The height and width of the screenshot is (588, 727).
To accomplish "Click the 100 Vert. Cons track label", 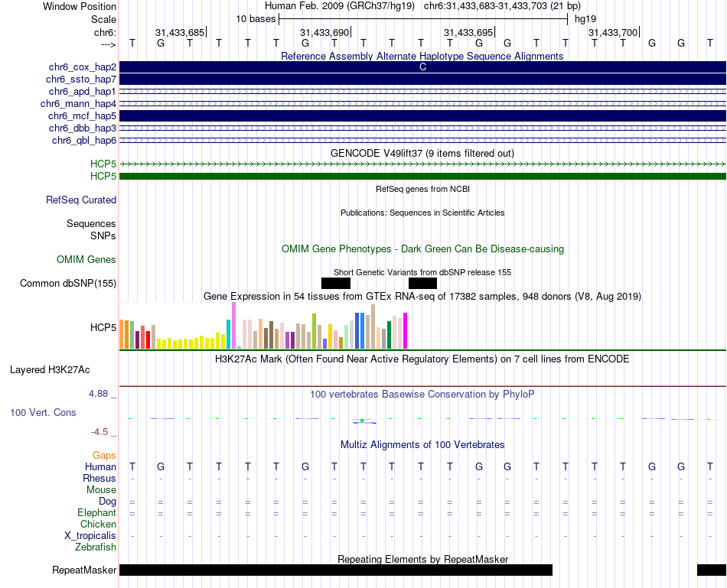I will (x=43, y=412).
